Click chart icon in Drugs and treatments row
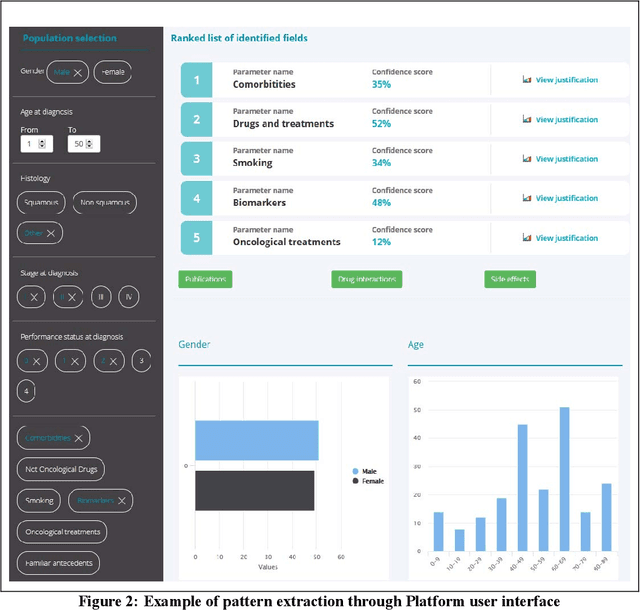 pyautogui.click(x=527, y=119)
